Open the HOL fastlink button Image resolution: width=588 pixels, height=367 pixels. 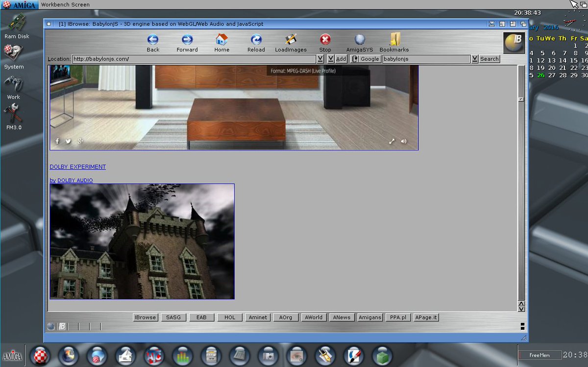230,318
